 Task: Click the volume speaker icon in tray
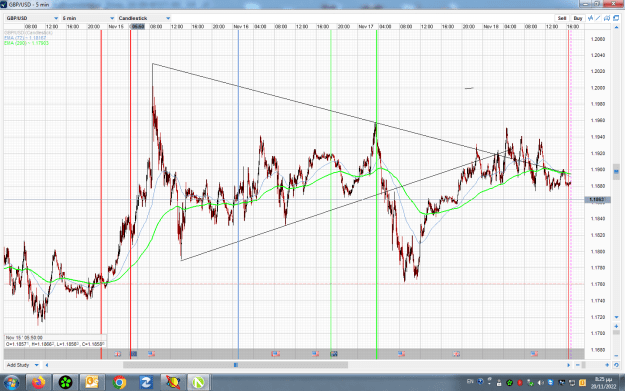point(540,383)
